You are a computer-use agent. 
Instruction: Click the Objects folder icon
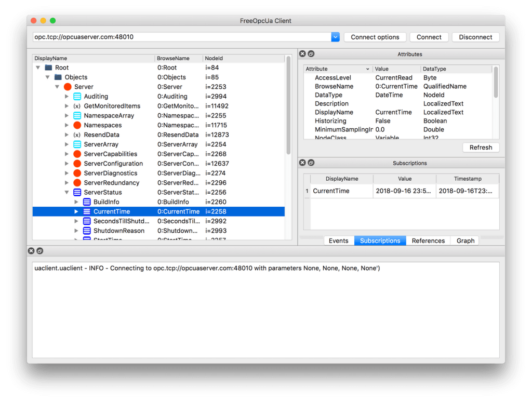tap(58, 77)
